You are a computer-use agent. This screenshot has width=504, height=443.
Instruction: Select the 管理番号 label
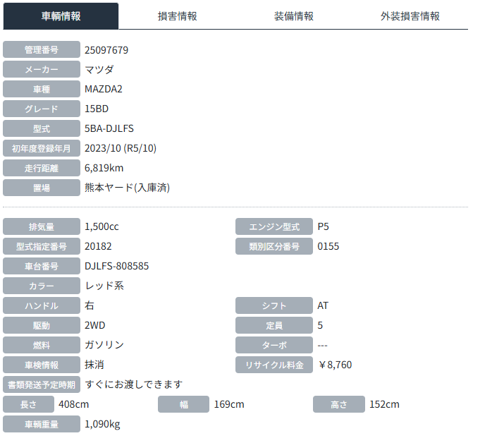coord(42,50)
